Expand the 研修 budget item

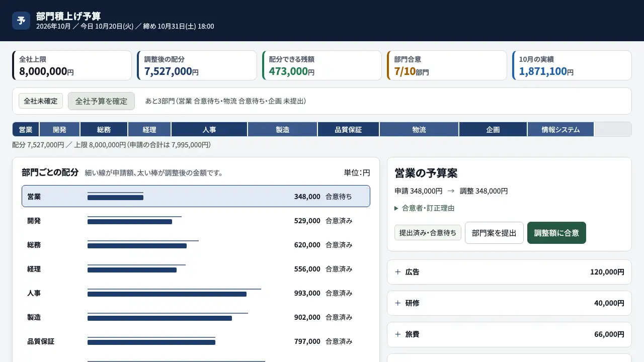point(509,303)
